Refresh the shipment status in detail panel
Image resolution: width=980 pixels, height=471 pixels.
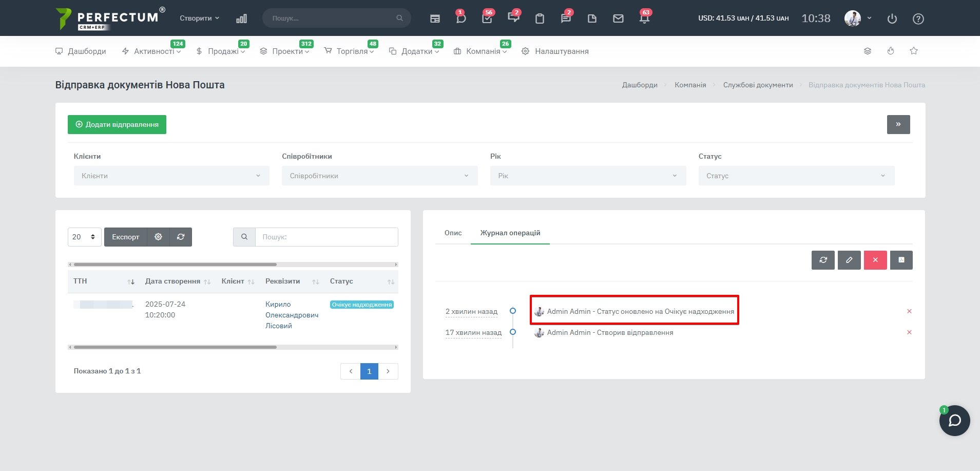click(823, 260)
